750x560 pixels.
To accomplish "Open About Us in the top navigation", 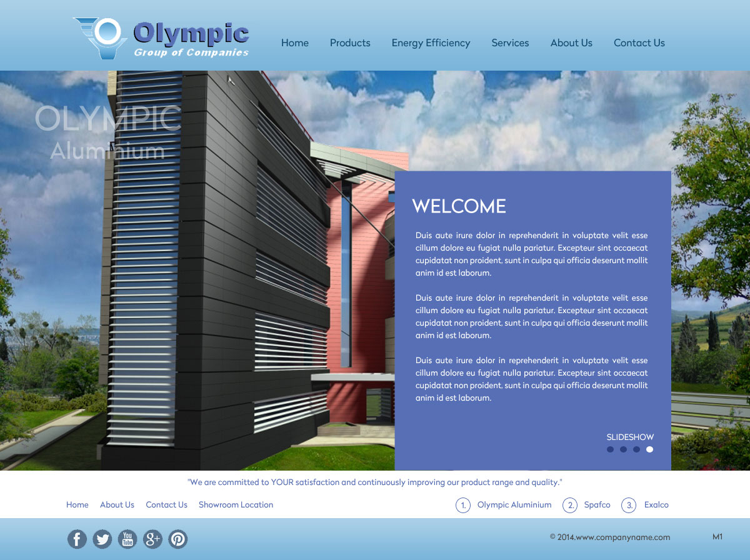I will click(571, 43).
